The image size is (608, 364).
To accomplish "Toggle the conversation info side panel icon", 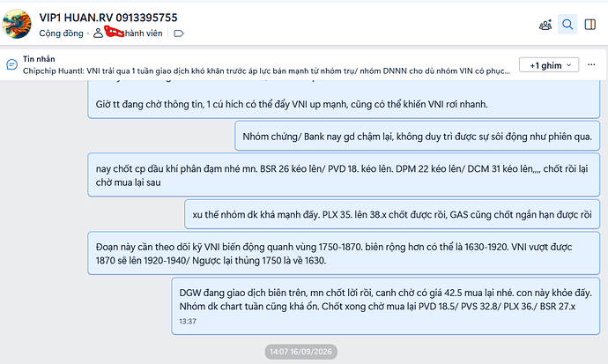I will 590,25.
